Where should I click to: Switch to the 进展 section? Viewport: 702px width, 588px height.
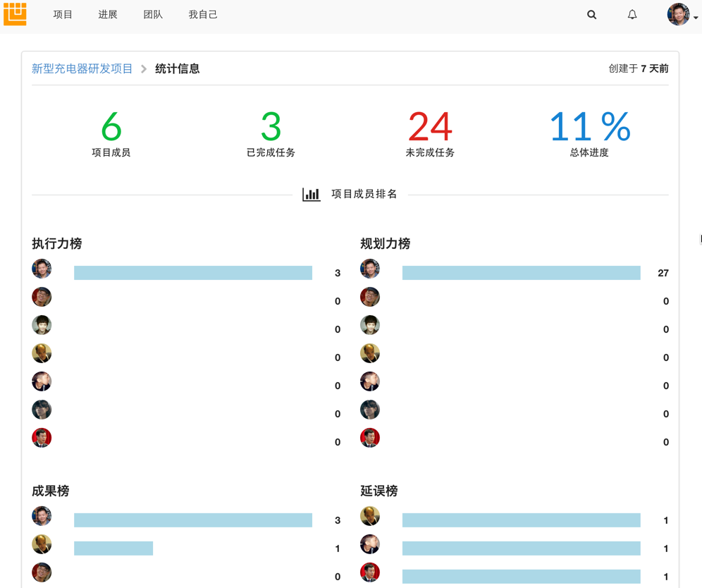coord(107,14)
